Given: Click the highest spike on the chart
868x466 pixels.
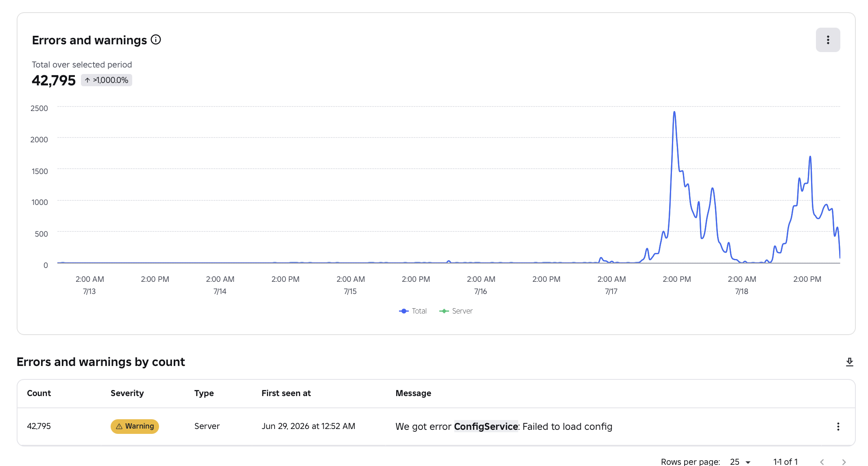Looking at the screenshot, I should [x=674, y=112].
